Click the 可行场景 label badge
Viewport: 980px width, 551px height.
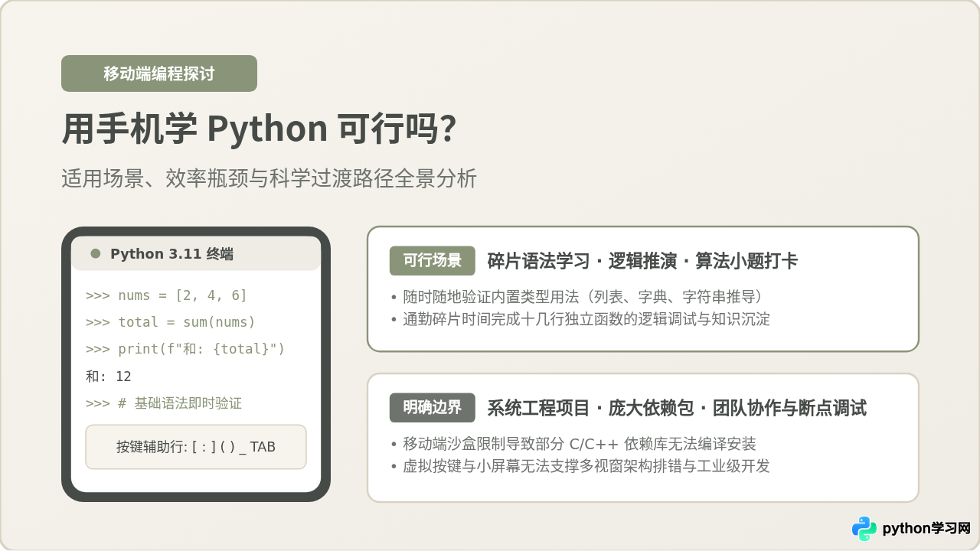[433, 260]
